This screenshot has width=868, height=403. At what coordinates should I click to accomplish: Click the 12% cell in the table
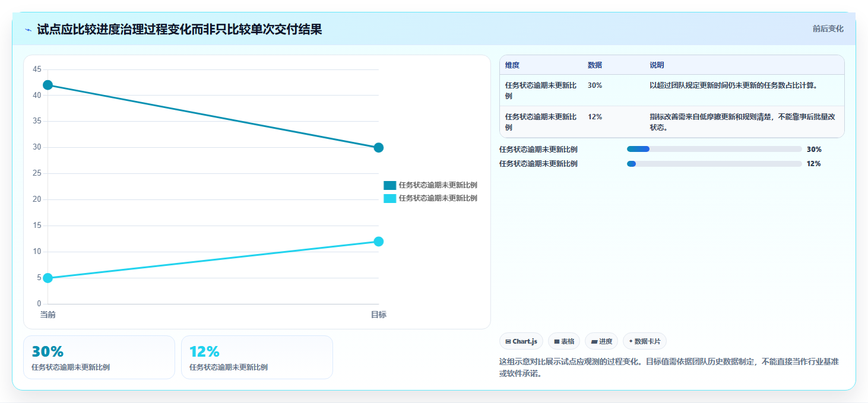click(x=595, y=117)
